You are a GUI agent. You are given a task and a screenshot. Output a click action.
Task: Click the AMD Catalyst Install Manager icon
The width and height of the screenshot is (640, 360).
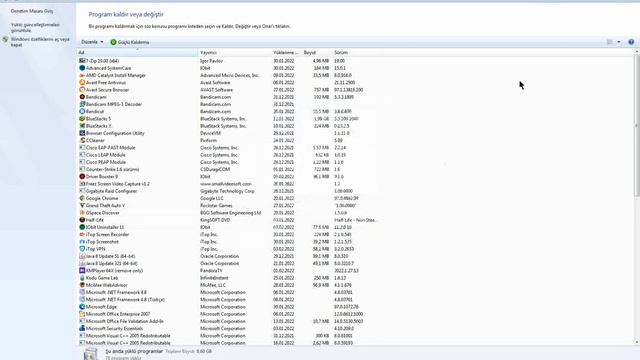(x=82, y=76)
